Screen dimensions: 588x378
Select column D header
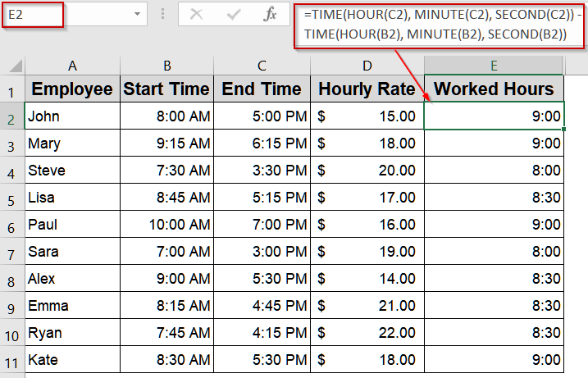tap(367, 66)
